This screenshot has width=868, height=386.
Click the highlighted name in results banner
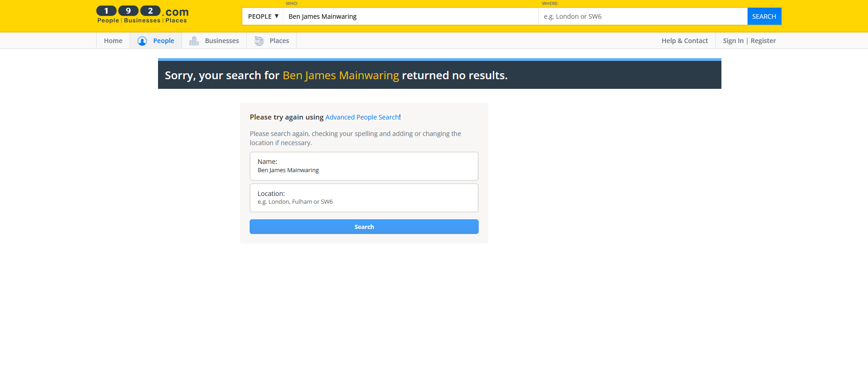tap(340, 76)
